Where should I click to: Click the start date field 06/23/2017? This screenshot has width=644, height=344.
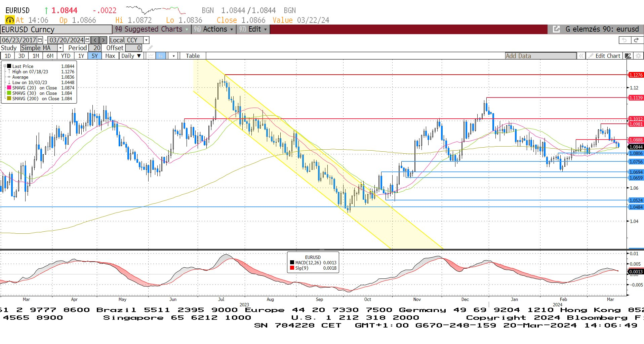point(19,40)
